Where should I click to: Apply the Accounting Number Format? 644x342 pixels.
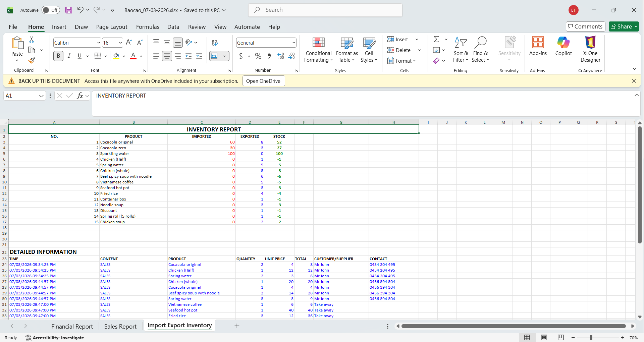tap(241, 56)
